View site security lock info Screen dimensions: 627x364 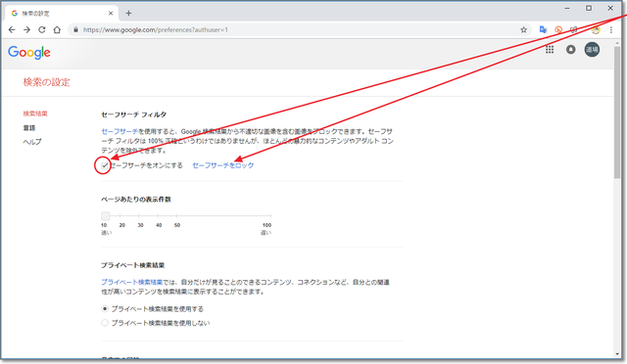click(x=76, y=30)
